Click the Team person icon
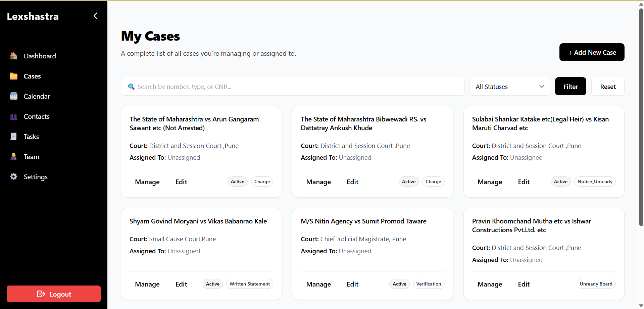Screen dimensions: 644x309 (x=13, y=156)
